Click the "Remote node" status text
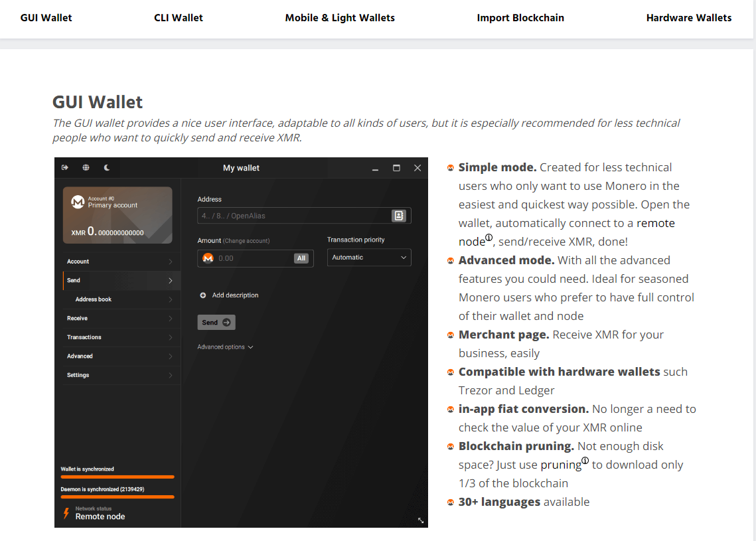This screenshot has height=541, width=756. [x=100, y=516]
